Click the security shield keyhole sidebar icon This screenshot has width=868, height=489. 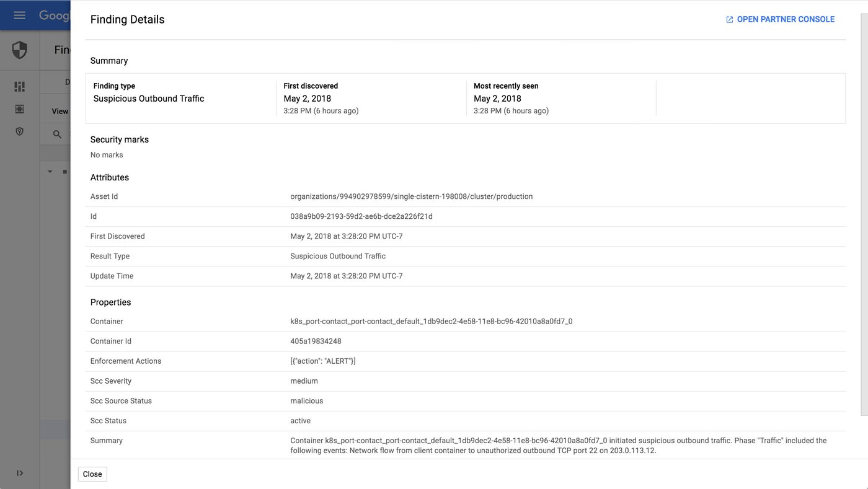pos(19,131)
